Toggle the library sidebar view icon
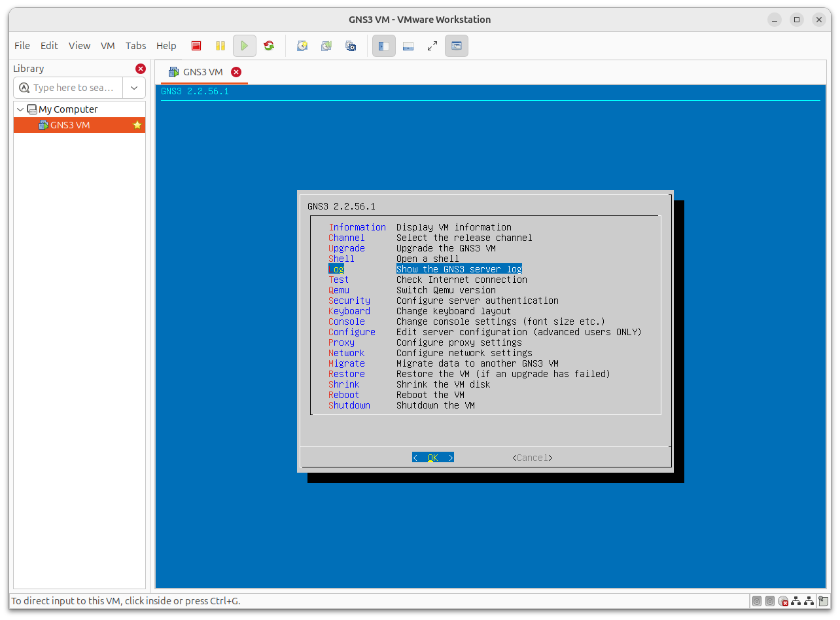 pyautogui.click(x=384, y=46)
